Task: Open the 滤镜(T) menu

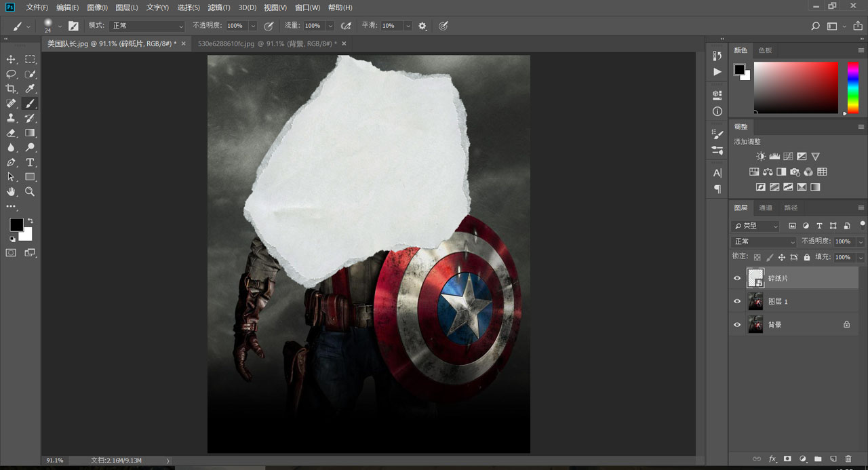Action: [x=218, y=7]
